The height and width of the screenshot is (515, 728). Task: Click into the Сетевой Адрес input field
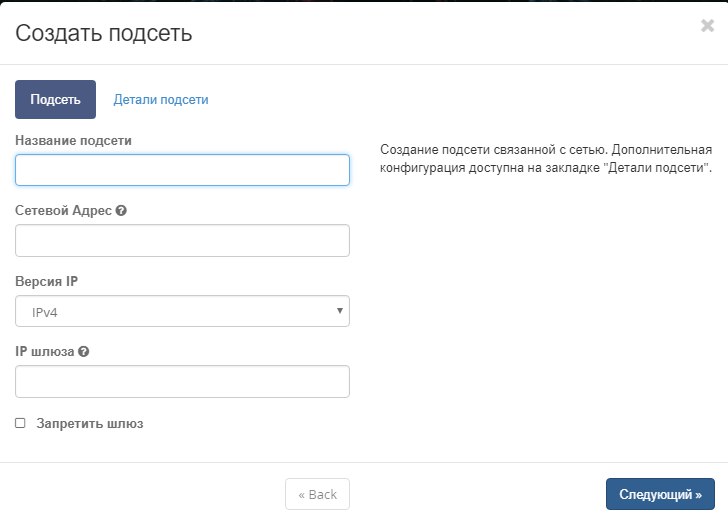182,241
